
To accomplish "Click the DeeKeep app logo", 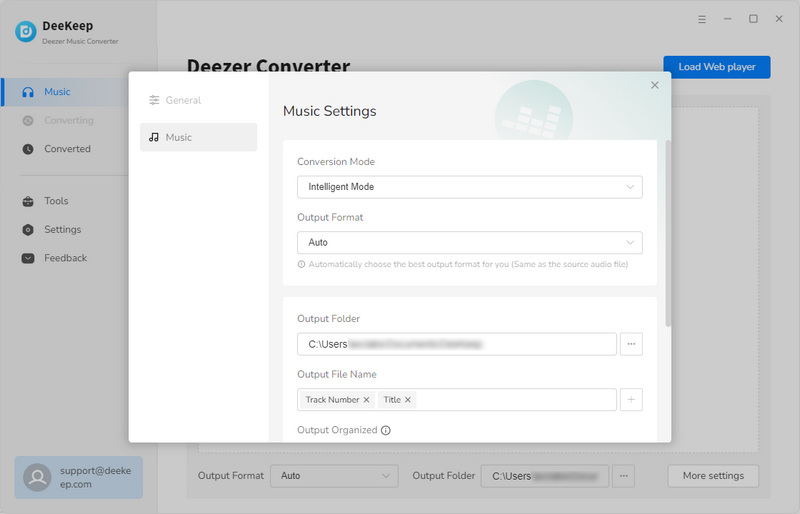I will pos(26,32).
